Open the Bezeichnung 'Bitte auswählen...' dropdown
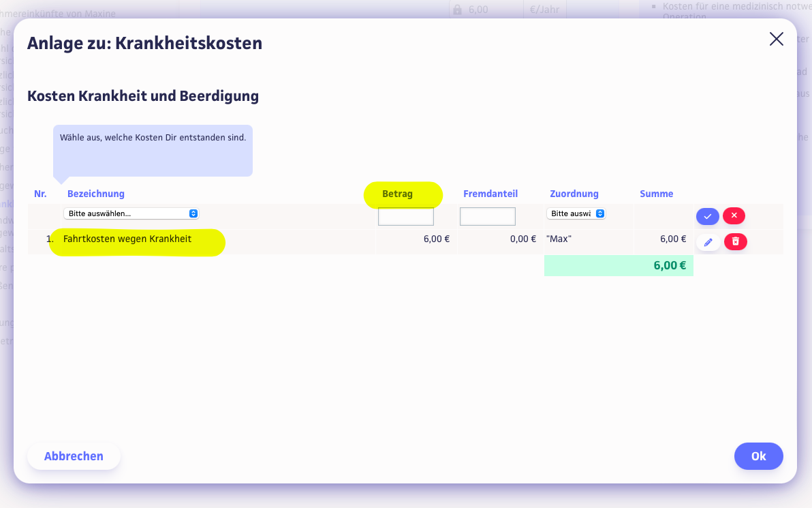 point(131,213)
